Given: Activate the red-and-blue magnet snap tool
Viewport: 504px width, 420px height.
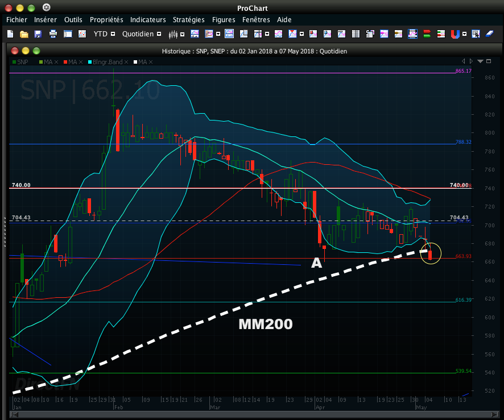Looking at the screenshot, I should 455,34.
